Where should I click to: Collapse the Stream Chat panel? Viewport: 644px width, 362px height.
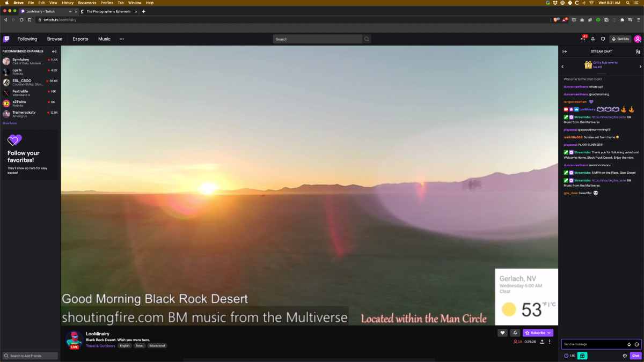pos(565,51)
